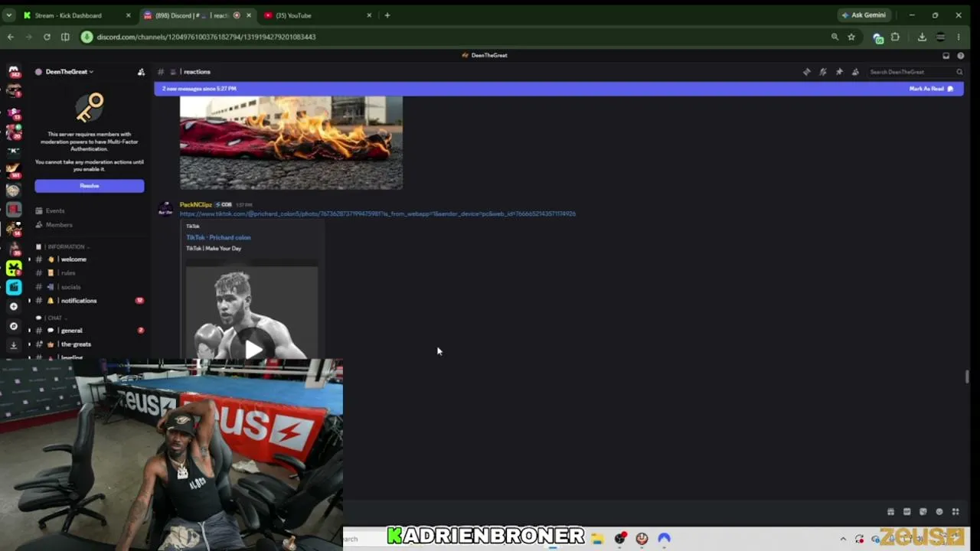Add a server with the plus icon
Viewport: 980px width, 551px height.
click(14, 306)
